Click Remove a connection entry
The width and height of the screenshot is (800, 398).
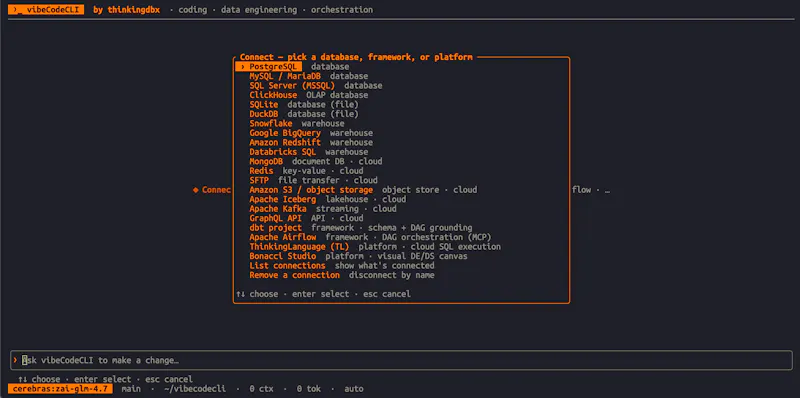(342, 275)
